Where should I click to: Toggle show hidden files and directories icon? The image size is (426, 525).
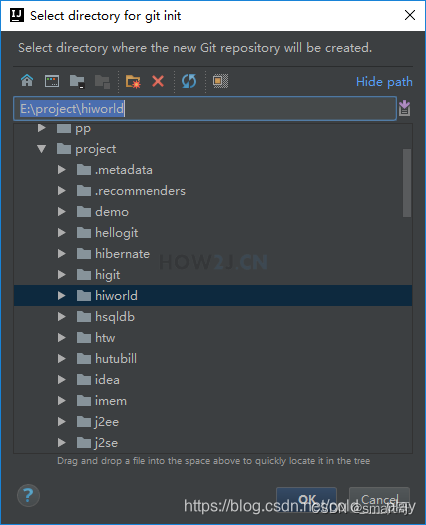pyautogui.click(x=220, y=81)
